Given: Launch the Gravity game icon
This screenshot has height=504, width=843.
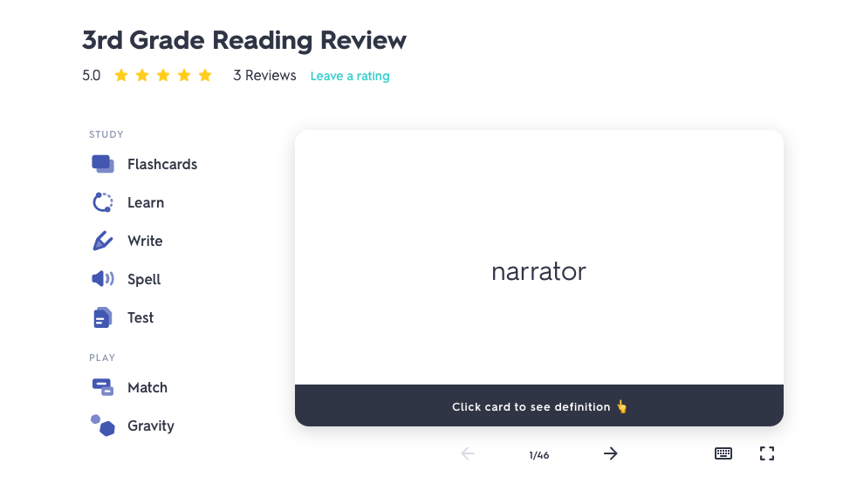Looking at the screenshot, I should point(103,426).
